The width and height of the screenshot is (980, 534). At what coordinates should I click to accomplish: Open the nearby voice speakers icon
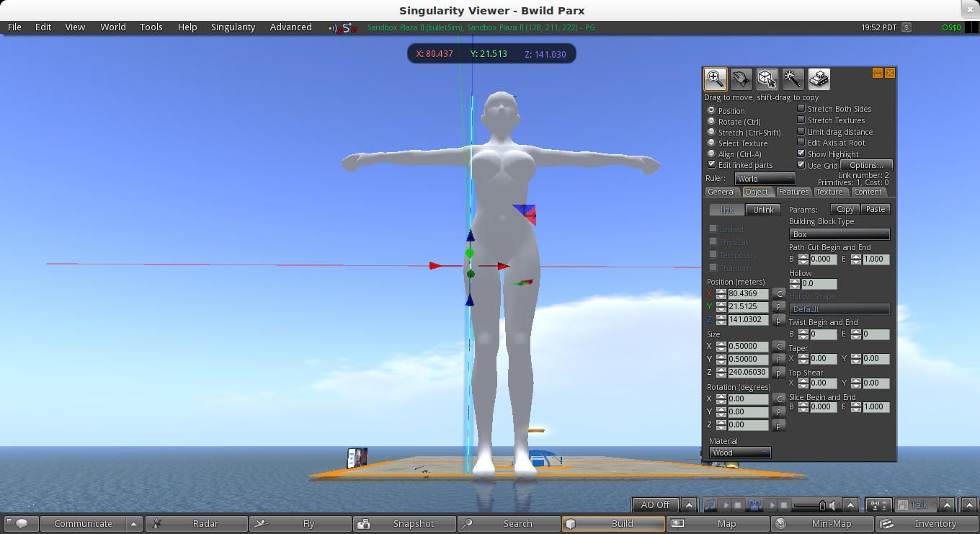point(878,505)
